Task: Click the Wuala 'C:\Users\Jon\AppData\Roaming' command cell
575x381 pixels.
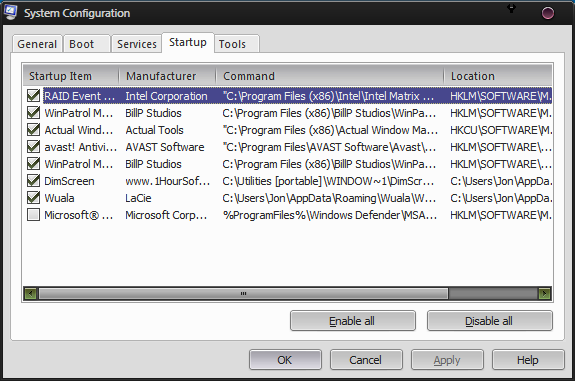Action: (329, 198)
